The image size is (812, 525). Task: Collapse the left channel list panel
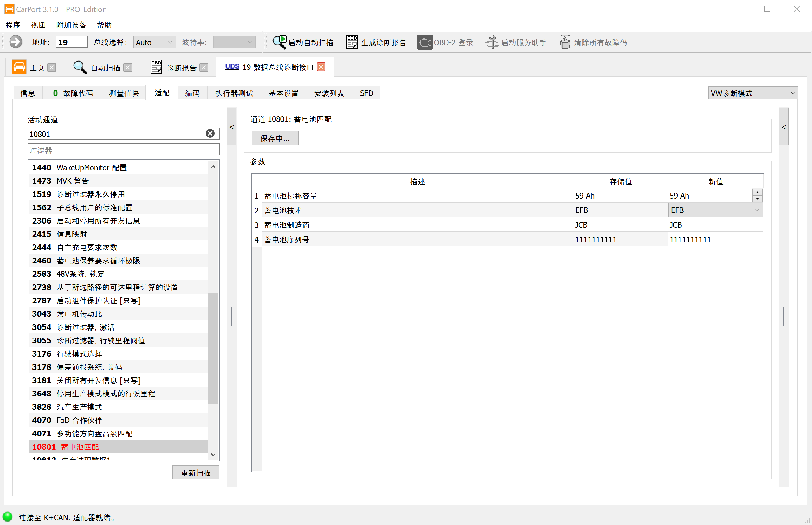pos(232,127)
